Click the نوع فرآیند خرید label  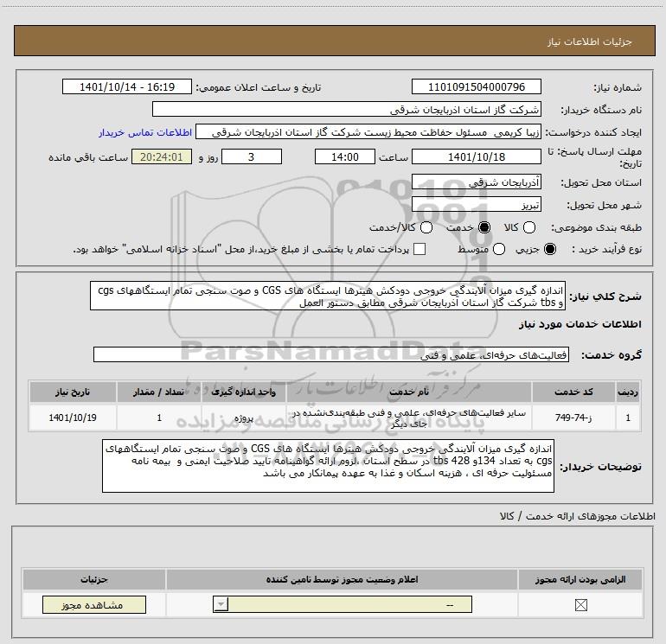(606, 250)
